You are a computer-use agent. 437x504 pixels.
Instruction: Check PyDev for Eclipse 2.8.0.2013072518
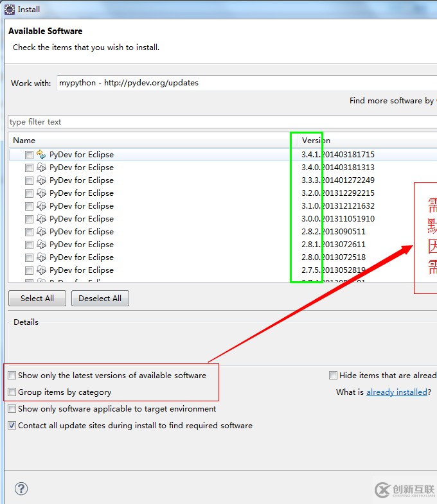point(29,258)
